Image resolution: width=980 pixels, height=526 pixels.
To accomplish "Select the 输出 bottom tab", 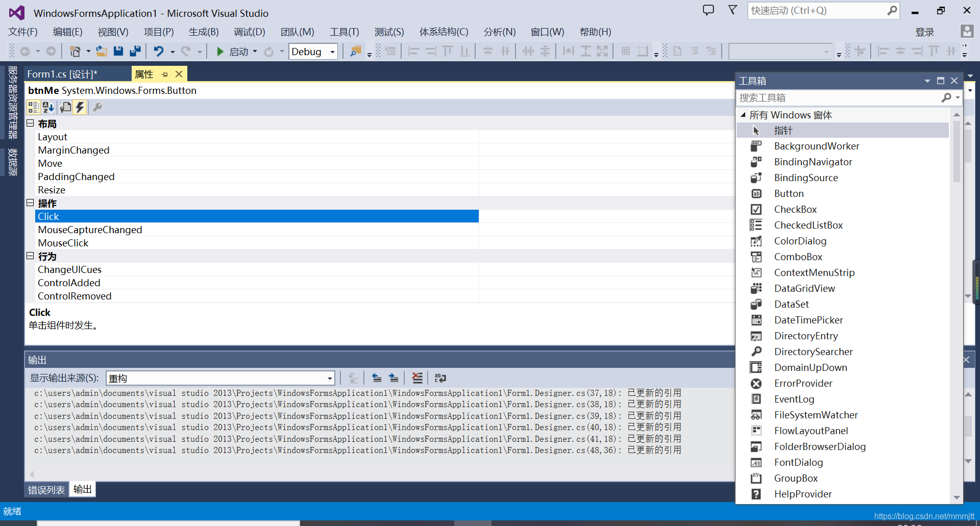I will point(83,489).
